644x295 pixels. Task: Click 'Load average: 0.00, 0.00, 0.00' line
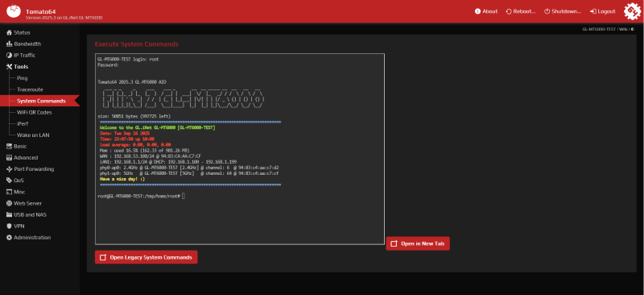click(135, 145)
